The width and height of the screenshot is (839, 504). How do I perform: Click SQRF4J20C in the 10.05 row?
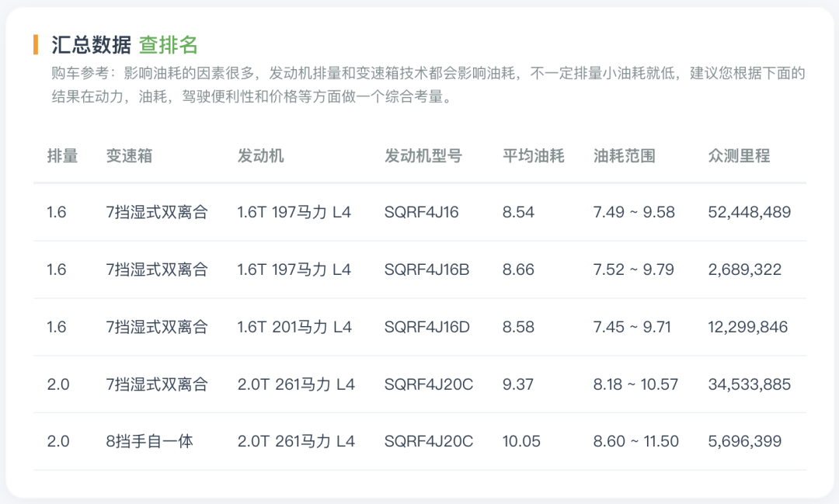pos(428,441)
